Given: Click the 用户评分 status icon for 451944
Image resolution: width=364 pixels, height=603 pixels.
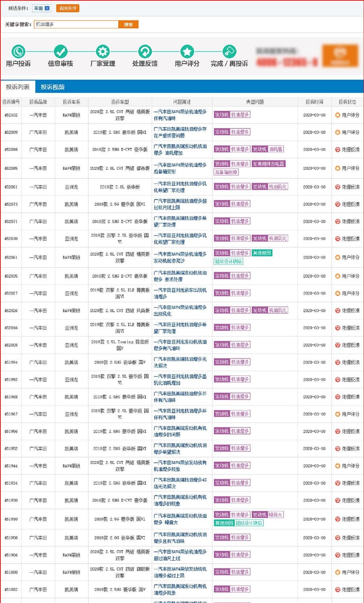Looking at the screenshot, I should tap(337, 466).
